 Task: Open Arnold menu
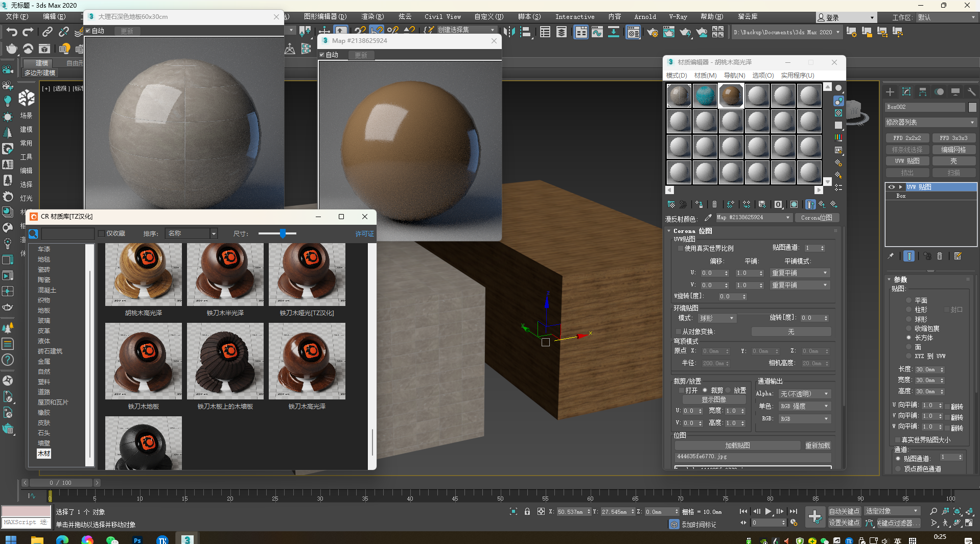pyautogui.click(x=645, y=17)
